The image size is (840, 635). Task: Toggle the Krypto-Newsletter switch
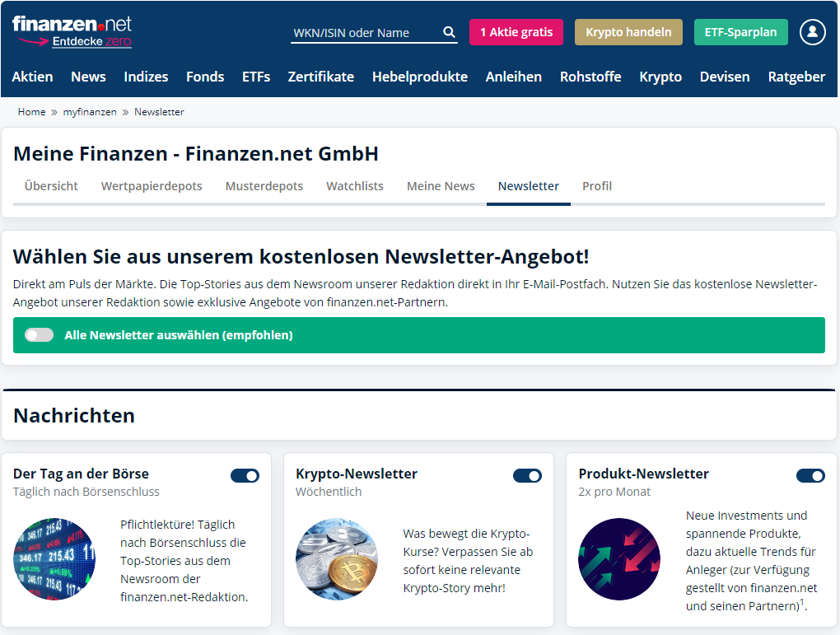[x=527, y=475]
